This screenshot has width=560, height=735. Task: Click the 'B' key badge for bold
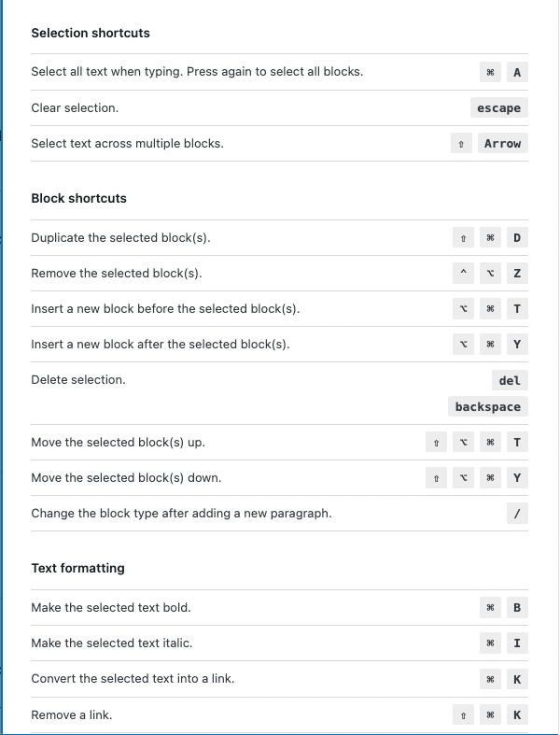(517, 607)
